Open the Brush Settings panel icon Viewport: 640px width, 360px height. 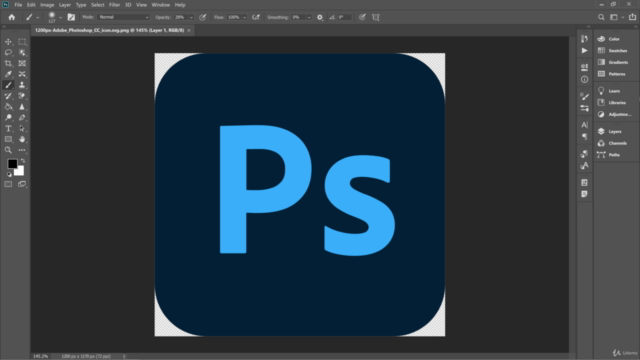[x=584, y=108]
